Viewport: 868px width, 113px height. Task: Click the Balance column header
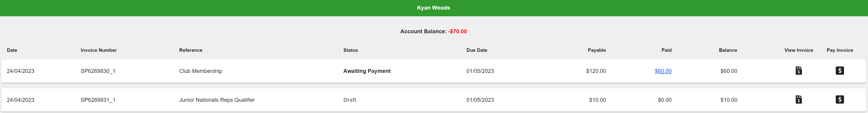728,50
